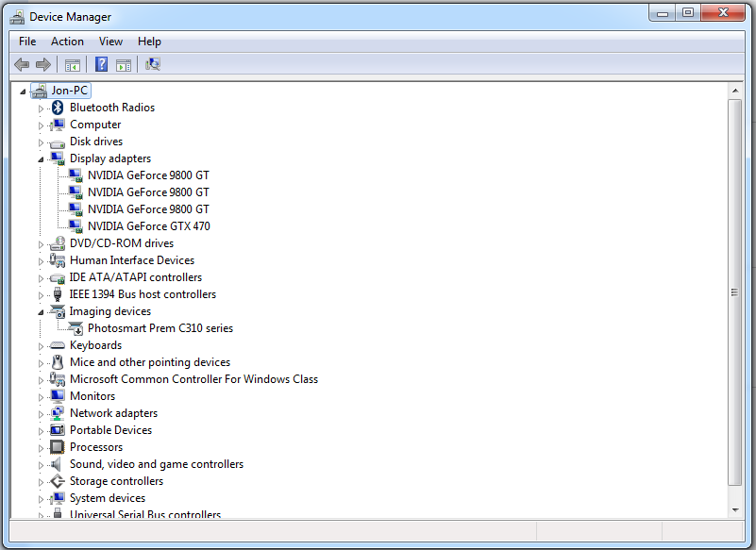Click the Microsoft Common Controller For Windows Class icon
Screen dimensions: 756x550
pos(58,379)
